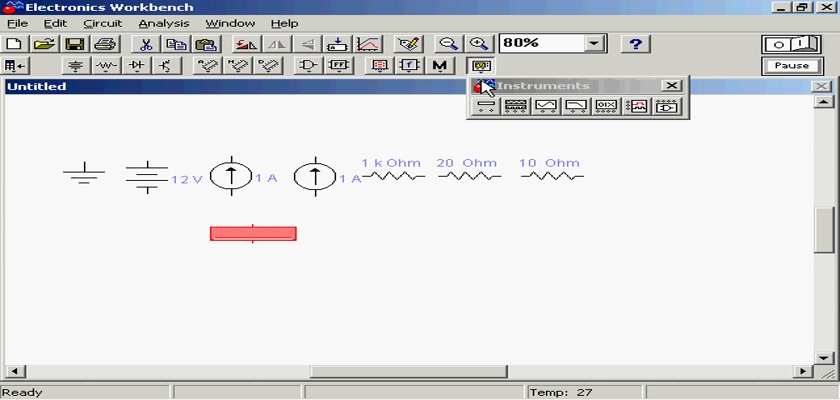Click the vertical scrollbar down arrow
This screenshot has width=840, height=400.
824,358
